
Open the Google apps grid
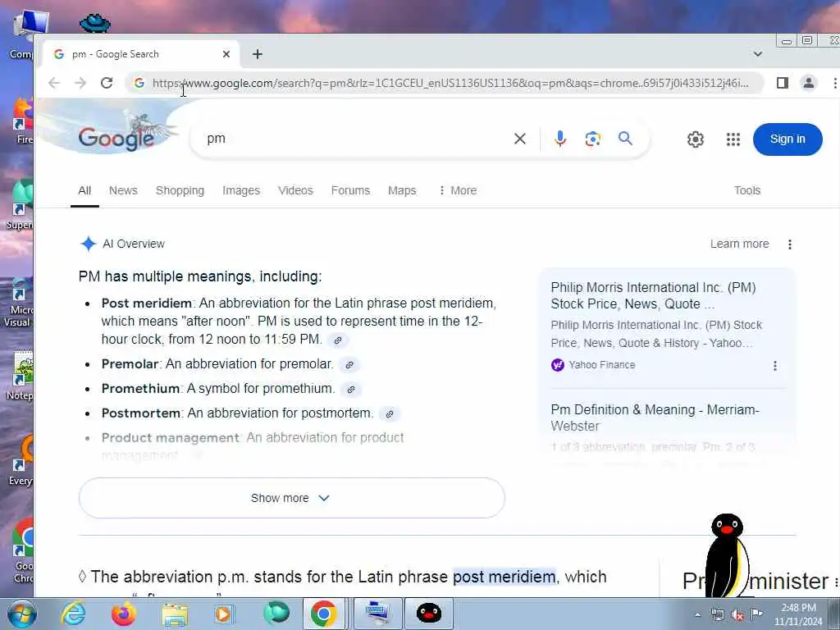(733, 139)
